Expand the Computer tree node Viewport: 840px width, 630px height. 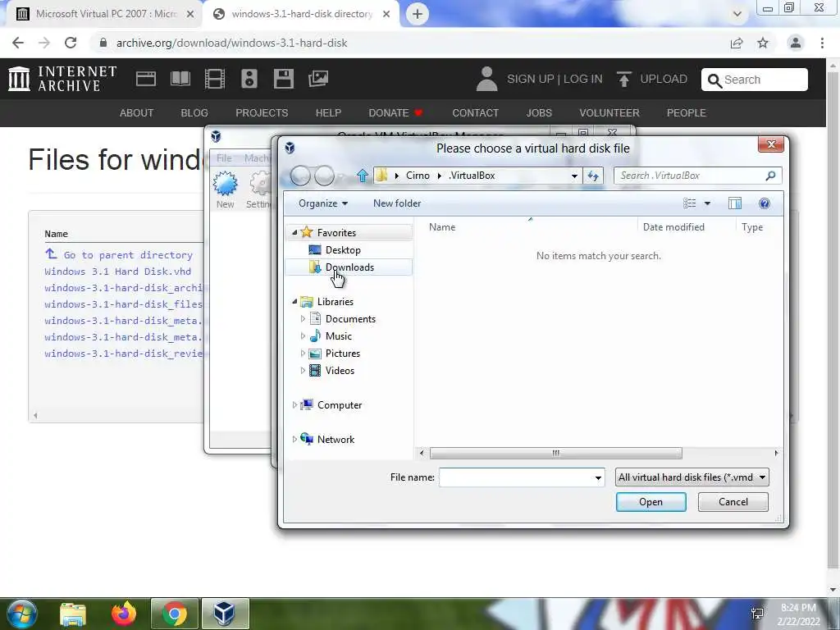(294, 405)
